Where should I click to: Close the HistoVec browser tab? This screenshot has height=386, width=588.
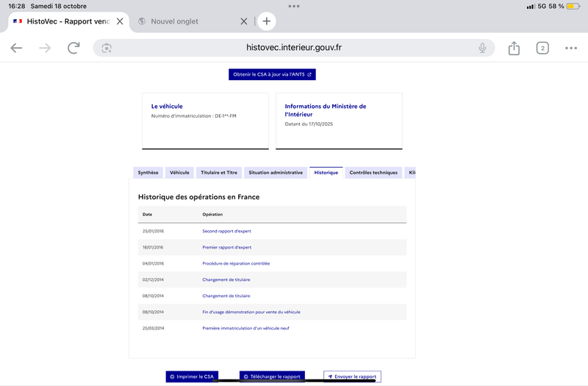click(120, 21)
